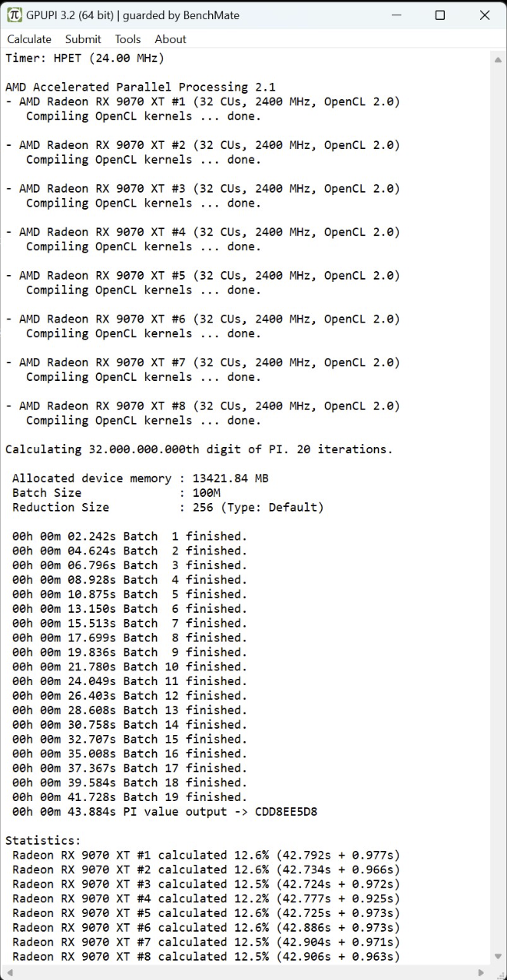Open the About menu

point(171,39)
